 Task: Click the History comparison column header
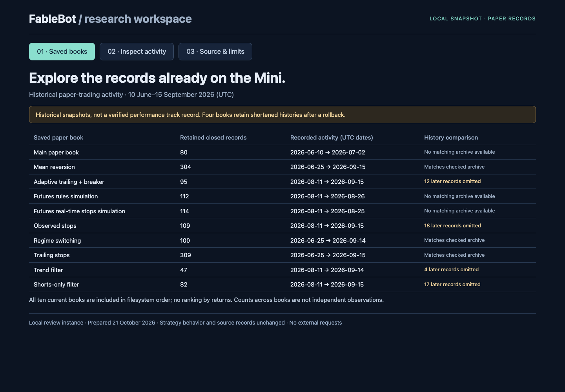pos(451,138)
